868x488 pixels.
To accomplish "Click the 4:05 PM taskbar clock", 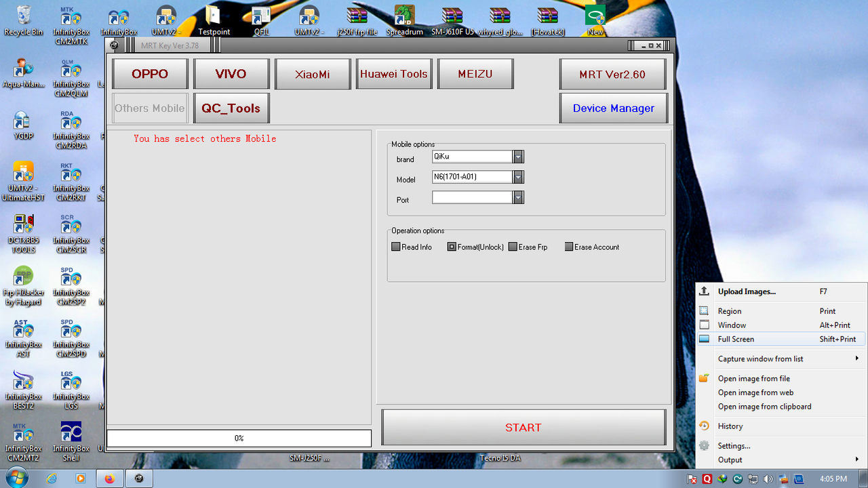I will click(833, 479).
